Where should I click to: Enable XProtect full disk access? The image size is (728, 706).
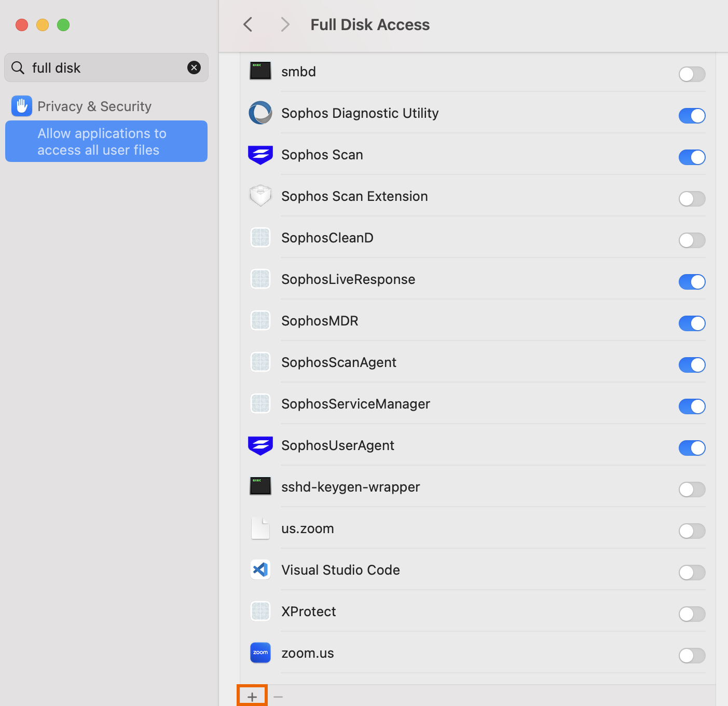pos(692,614)
